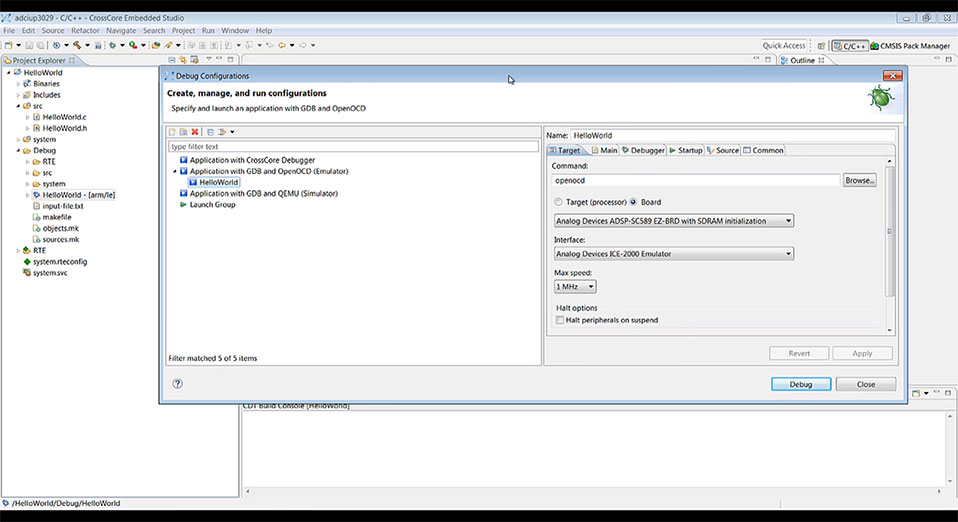This screenshot has height=522, width=958.
Task: Click the Open Perspective icon
Action: pos(821,46)
